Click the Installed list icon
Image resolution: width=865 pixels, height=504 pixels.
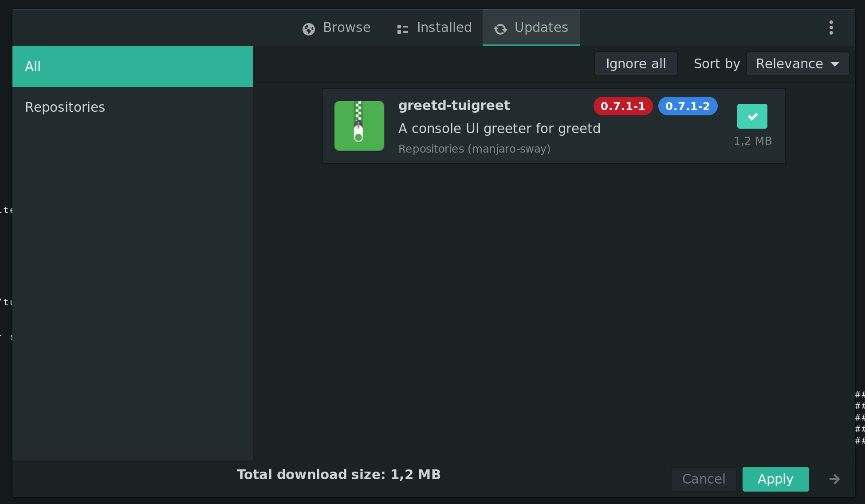(x=402, y=28)
